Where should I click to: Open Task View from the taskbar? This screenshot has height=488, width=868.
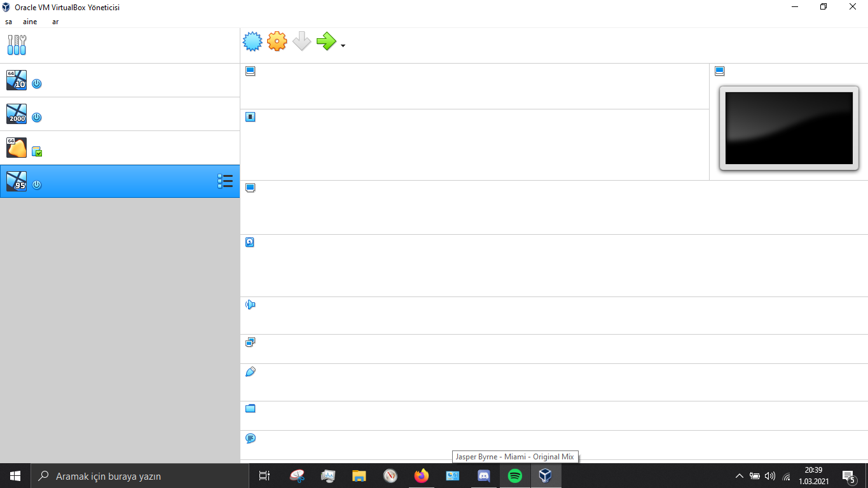265,476
